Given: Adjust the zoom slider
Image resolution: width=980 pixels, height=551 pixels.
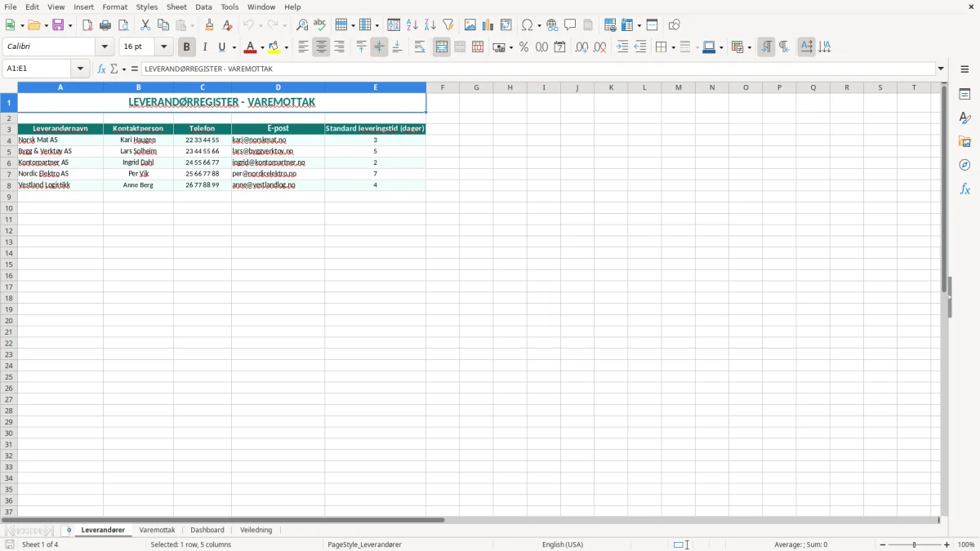Looking at the screenshot, I should pos(915,544).
